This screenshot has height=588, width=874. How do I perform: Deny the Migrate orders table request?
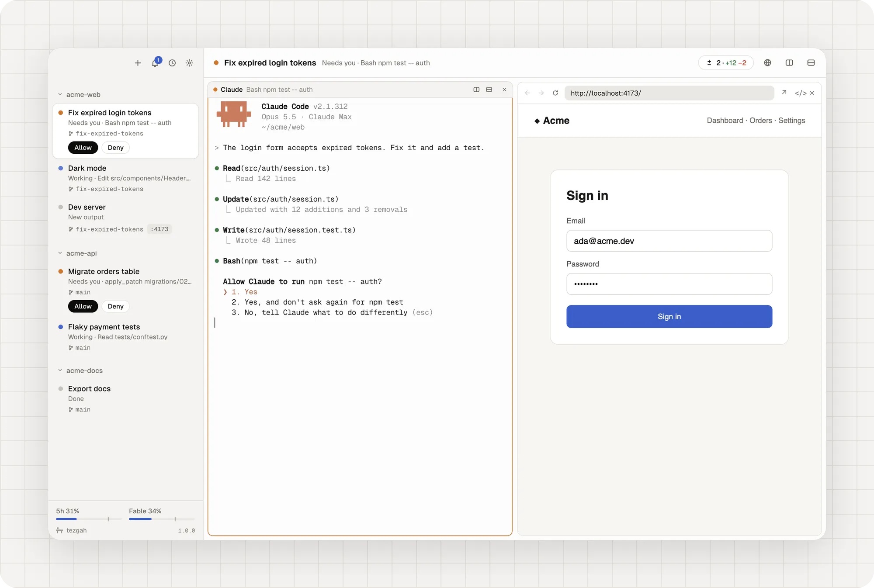coord(116,306)
